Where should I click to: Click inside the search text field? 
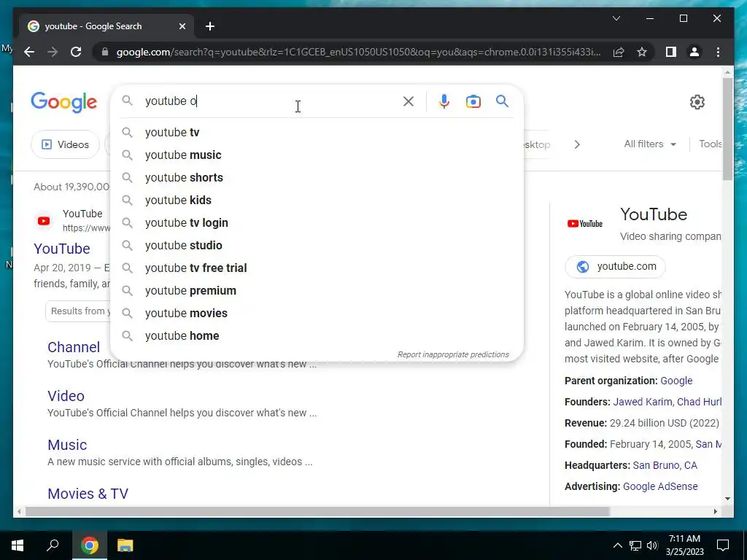271,101
